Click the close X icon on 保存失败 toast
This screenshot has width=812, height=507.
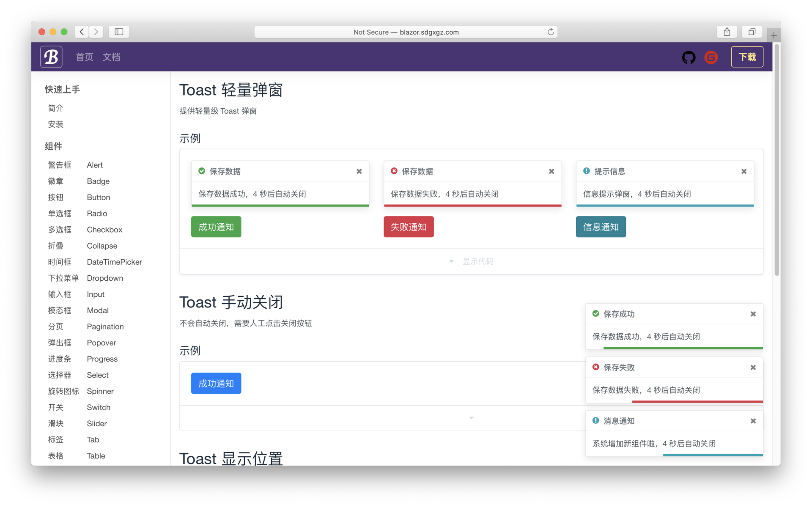point(754,367)
